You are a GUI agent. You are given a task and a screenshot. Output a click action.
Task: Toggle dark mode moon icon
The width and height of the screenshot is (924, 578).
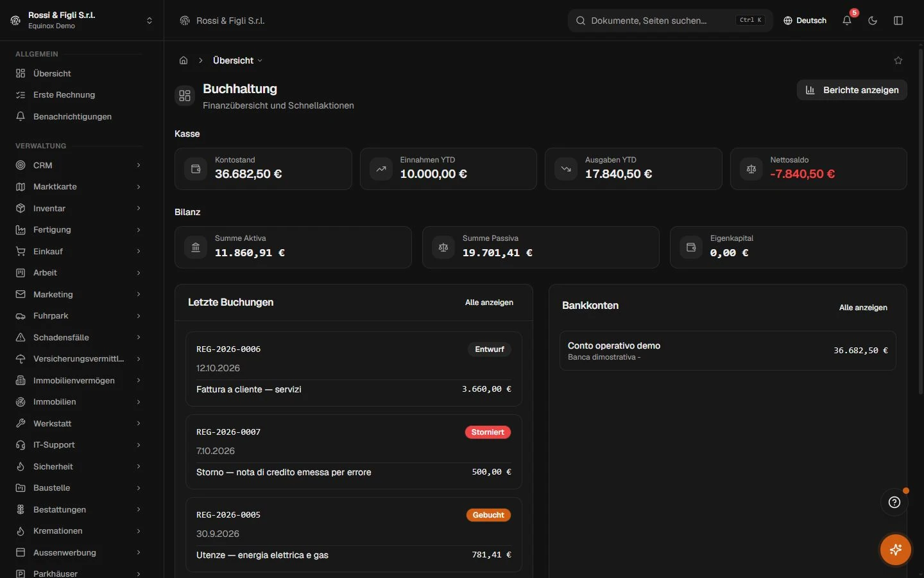(x=873, y=21)
